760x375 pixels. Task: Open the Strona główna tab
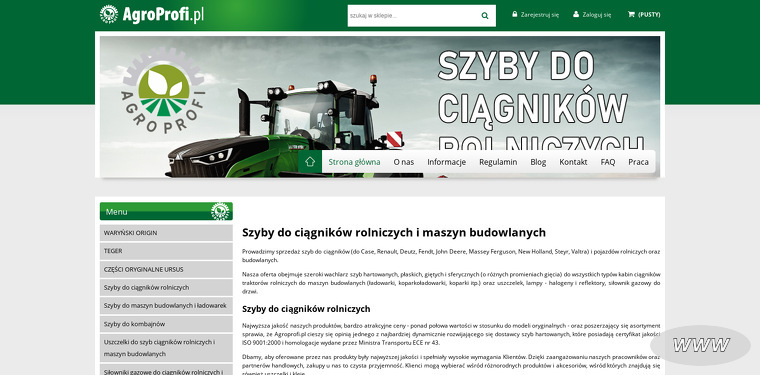(x=354, y=162)
